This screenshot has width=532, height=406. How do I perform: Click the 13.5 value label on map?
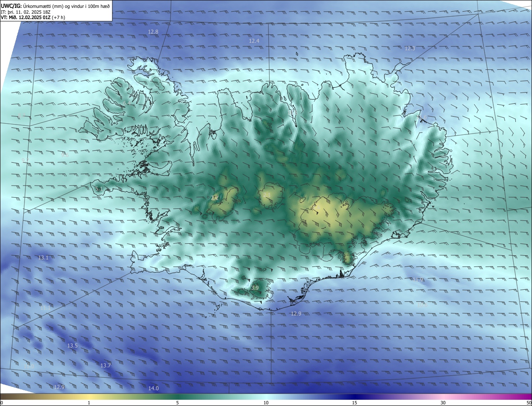[x=72, y=345]
